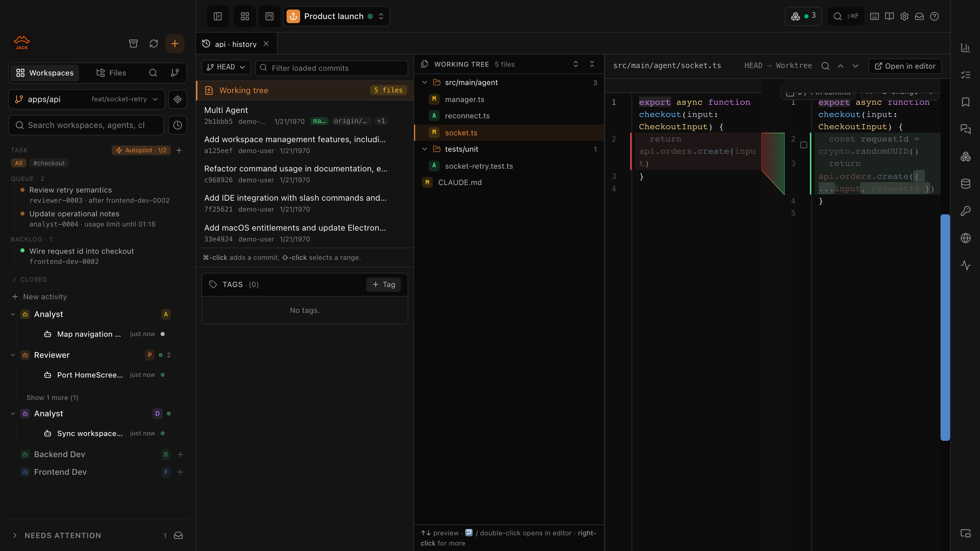Screen dimensions: 980x551
Task: Open the activity pulse icon in the right rail
Action: (966, 265)
